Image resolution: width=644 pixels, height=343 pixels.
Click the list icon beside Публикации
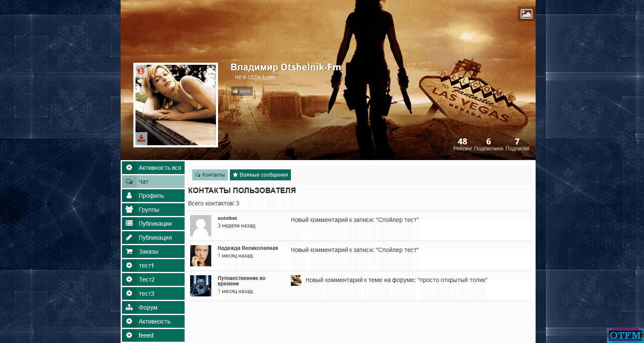click(129, 224)
